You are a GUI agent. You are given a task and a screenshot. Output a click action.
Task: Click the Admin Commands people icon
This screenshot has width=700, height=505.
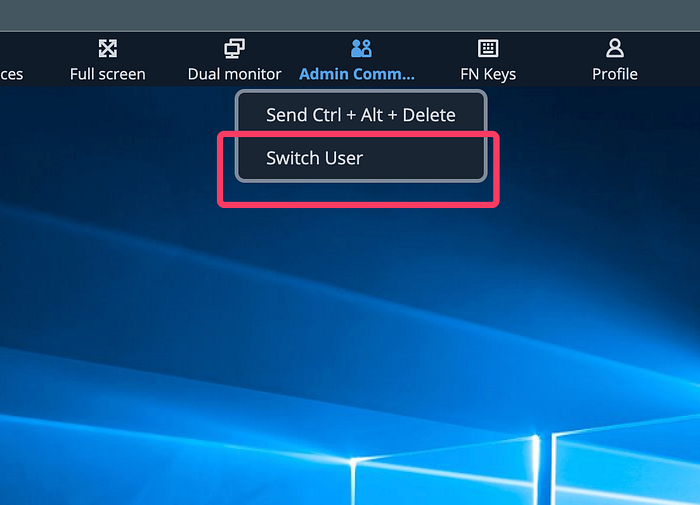(x=361, y=48)
